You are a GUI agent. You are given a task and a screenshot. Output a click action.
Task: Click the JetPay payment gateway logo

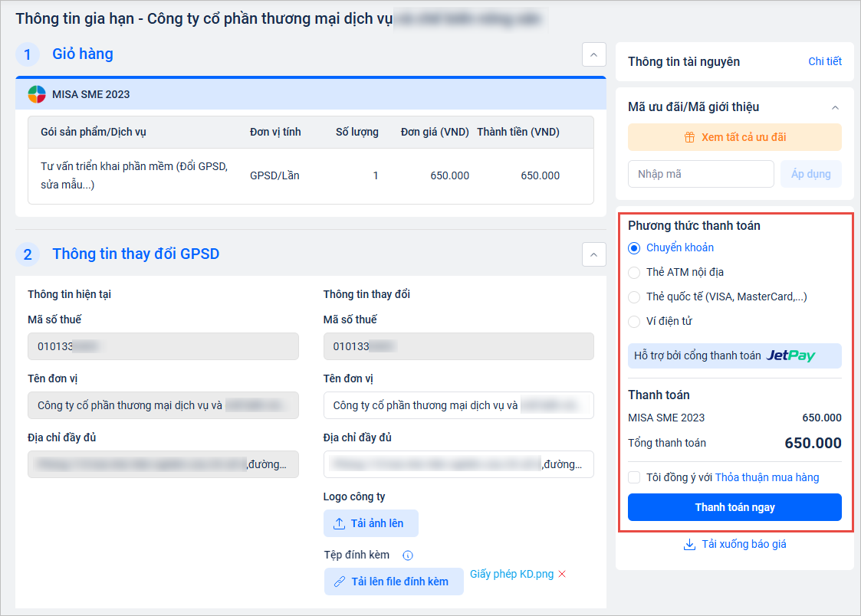coord(790,356)
